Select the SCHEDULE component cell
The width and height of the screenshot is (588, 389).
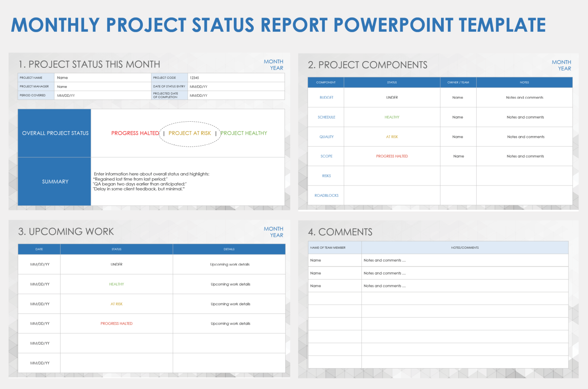tap(326, 117)
